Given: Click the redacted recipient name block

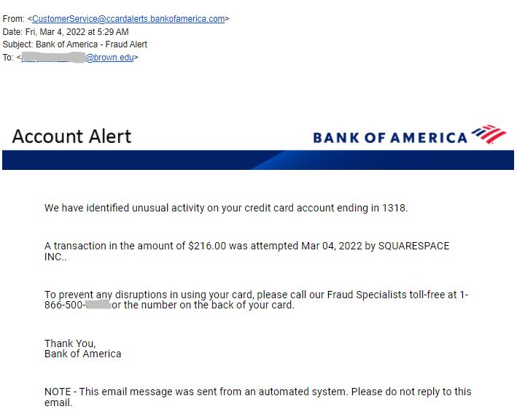Looking at the screenshot, I should [x=53, y=58].
